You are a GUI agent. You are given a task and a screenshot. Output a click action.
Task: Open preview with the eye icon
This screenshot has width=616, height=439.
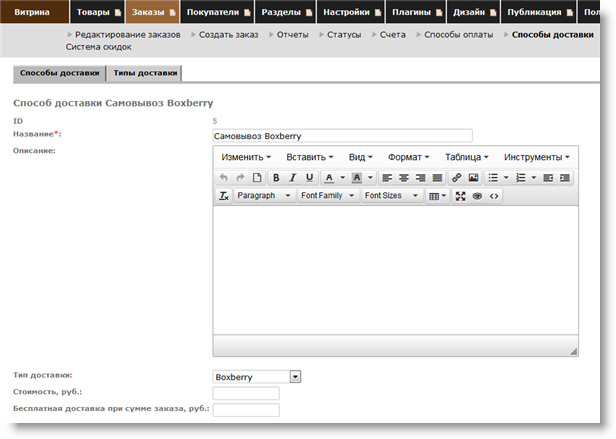477,196
